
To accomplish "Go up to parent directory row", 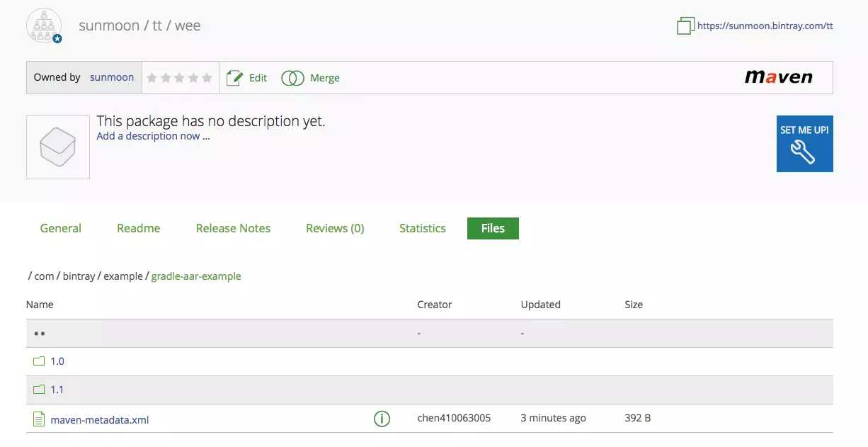I will (430, 333).
